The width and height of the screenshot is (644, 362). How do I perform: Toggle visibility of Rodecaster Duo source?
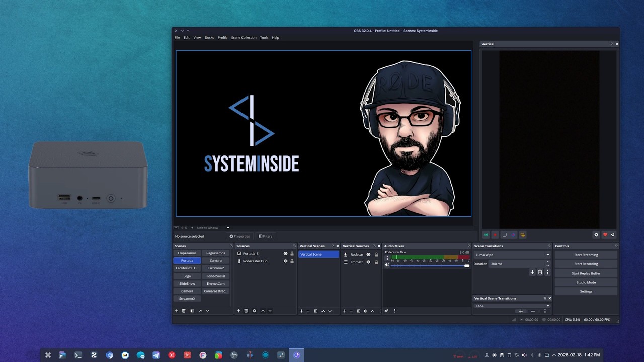point(285,261)
